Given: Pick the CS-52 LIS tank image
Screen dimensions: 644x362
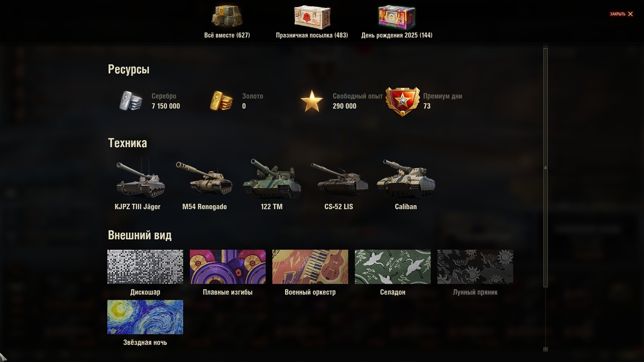Looking at the screenshot, I should coord(339,180).
